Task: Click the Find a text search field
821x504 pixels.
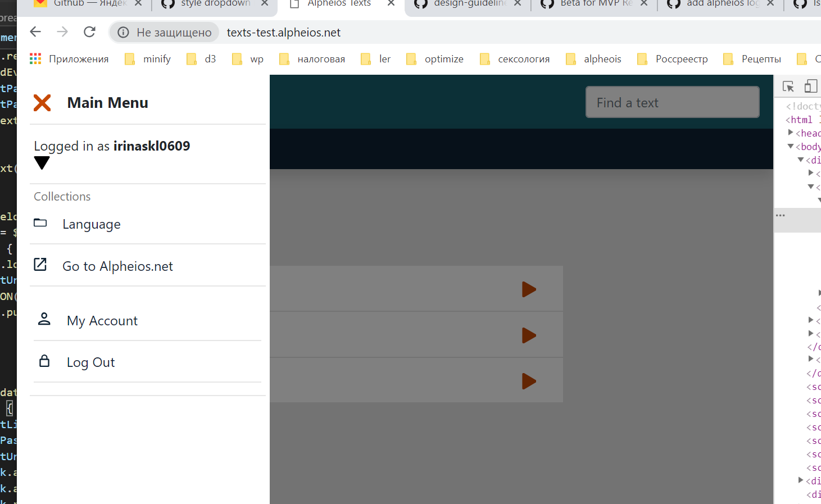Action: [672, 102]
